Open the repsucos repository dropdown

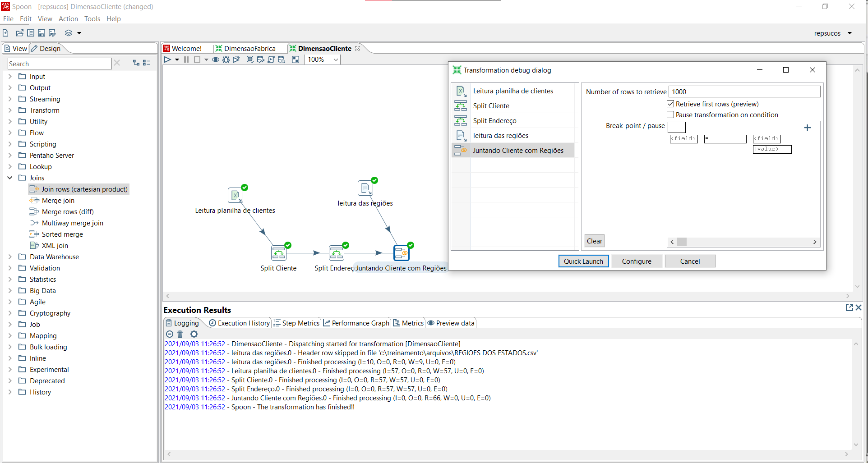[x=850, y=33]
